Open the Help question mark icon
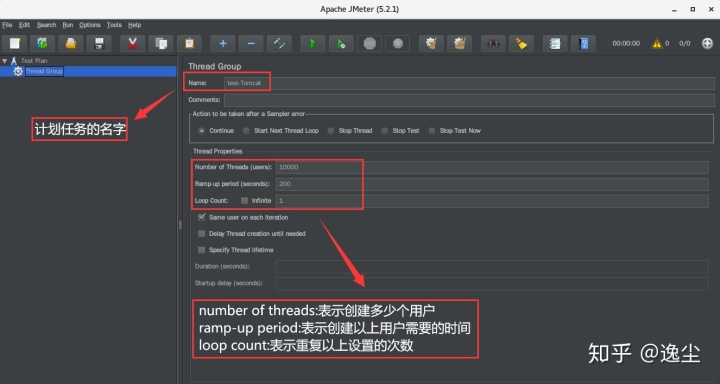Screen dimensions: 720x384 point(583,44)
